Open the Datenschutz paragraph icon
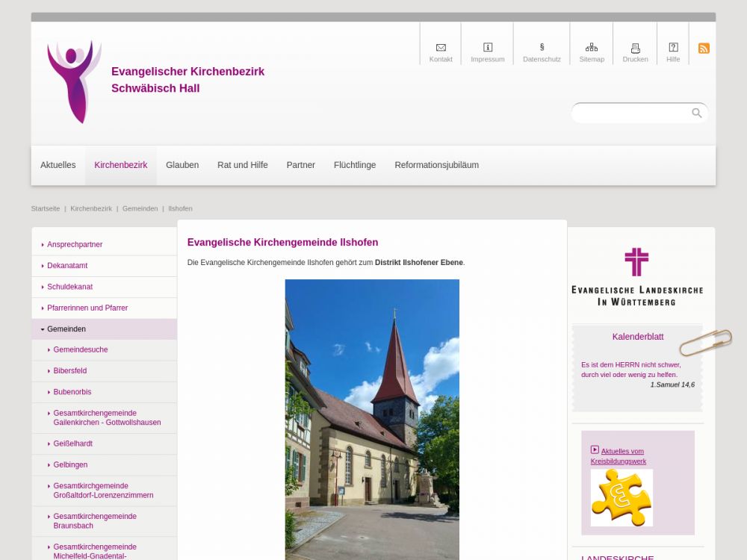 tap(542, 47)
